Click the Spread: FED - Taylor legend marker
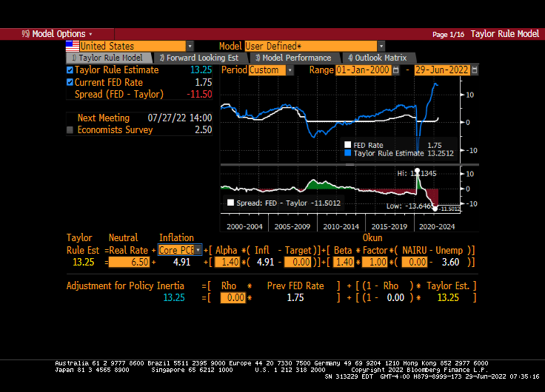The image size is (545, 392). 230,202
